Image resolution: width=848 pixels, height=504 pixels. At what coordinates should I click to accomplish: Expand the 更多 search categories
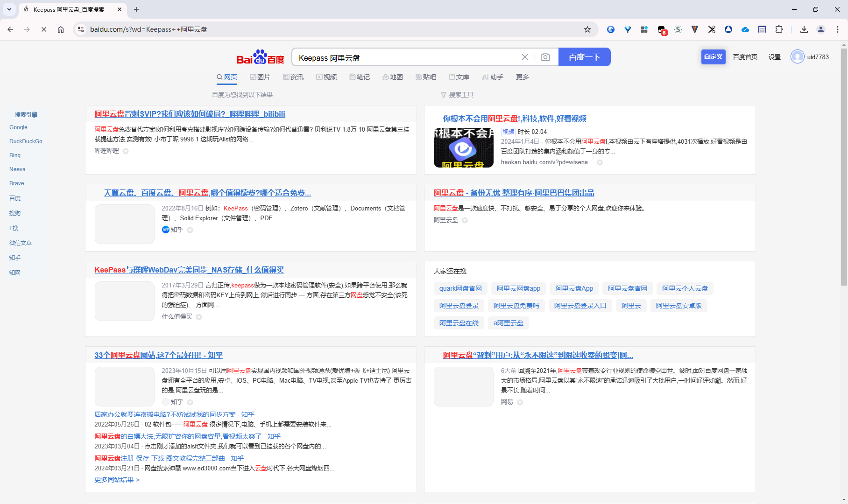(523, 77)
